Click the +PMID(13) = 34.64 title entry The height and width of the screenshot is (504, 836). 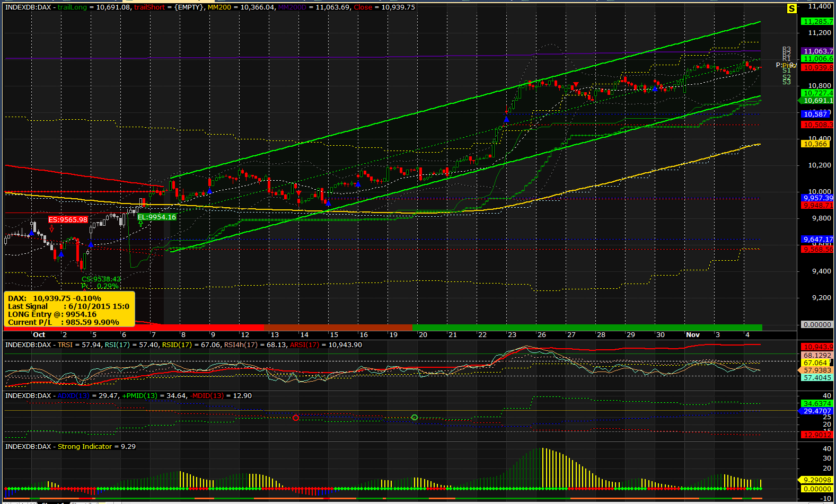[x=154, y=396]
